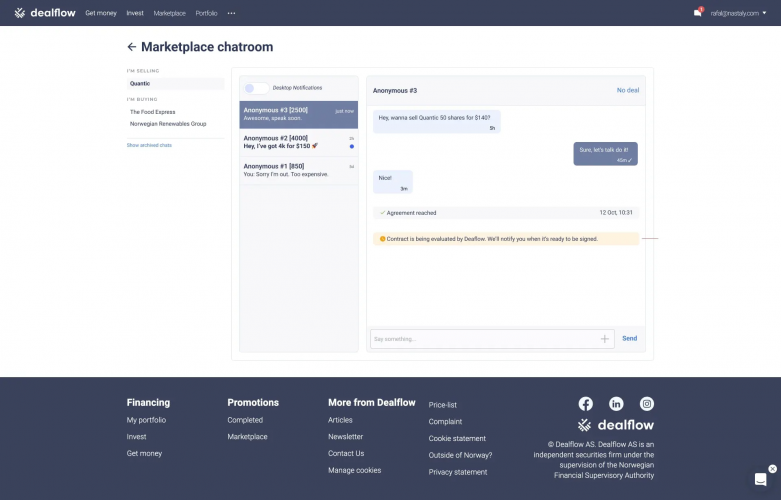Open Marketplace footer link
The height and width of the screenshot is (500, 781).
tap(247, 437)
